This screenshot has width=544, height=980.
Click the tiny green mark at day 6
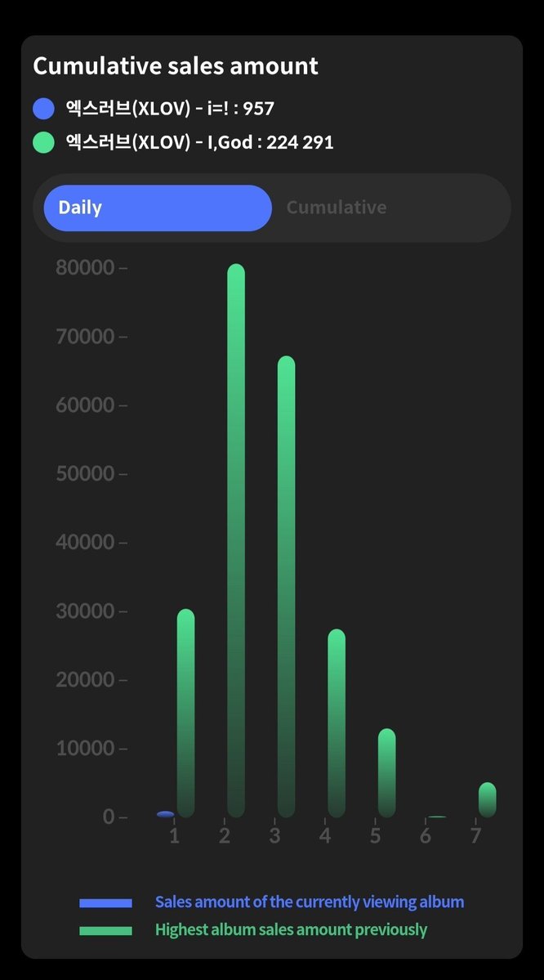click(437, 817)
